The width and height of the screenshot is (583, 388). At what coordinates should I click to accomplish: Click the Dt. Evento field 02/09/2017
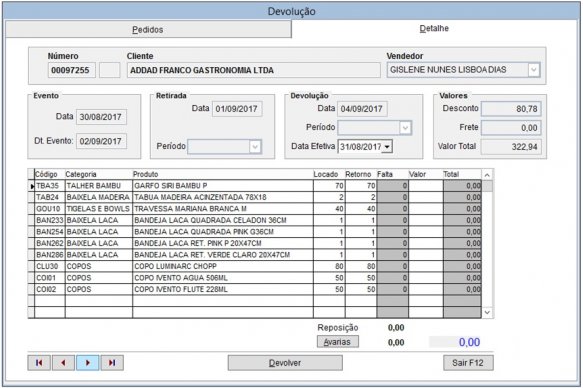[x=101, y=141]
